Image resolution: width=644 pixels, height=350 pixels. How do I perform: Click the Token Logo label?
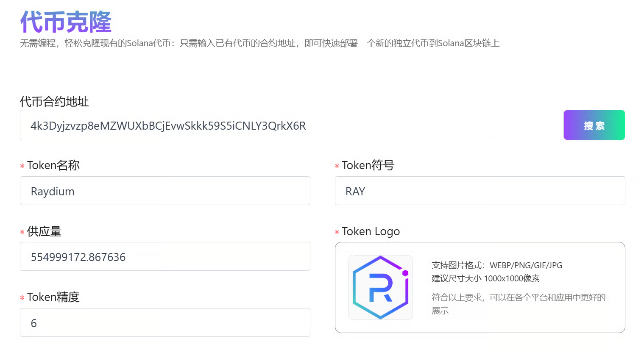click(371, 231)
